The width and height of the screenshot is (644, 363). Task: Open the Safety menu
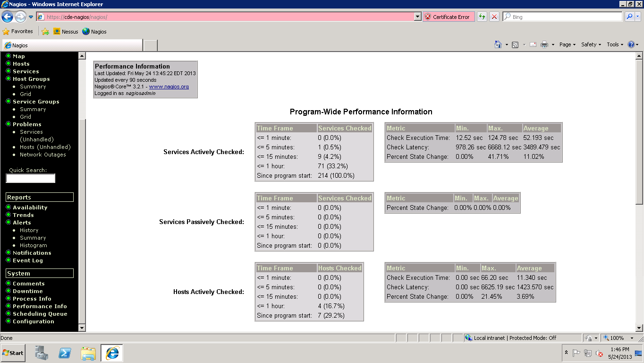[x=591, y=44]
